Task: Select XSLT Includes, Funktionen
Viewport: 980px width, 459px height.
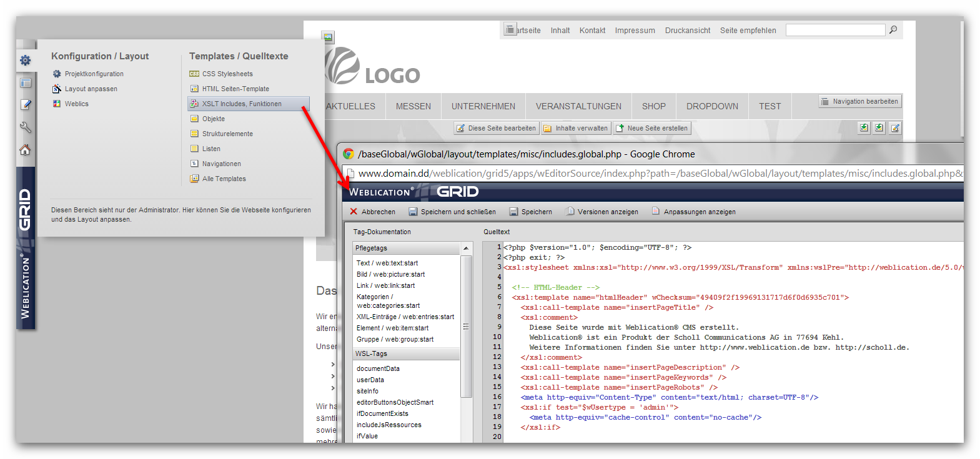Action: pyautogui.click(x=249, y=104)
